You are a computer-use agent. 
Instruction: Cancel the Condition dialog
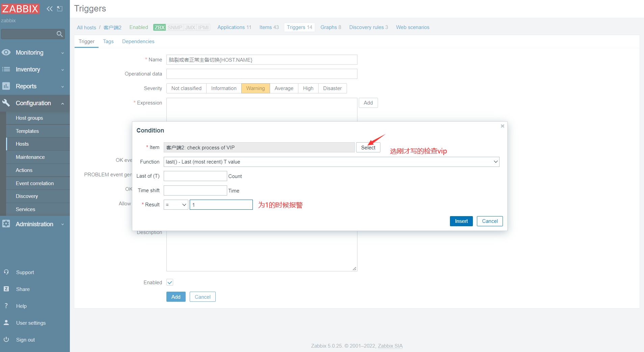point(490,221)
